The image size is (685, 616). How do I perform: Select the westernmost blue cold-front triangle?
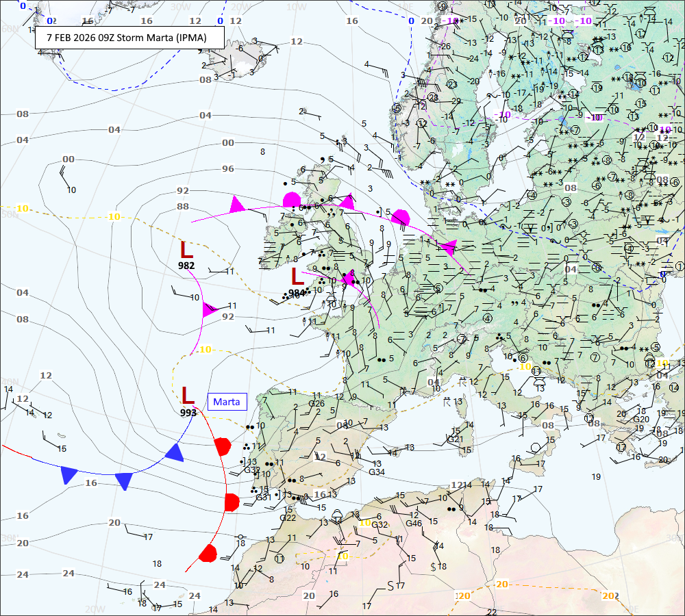pos(68,474)
